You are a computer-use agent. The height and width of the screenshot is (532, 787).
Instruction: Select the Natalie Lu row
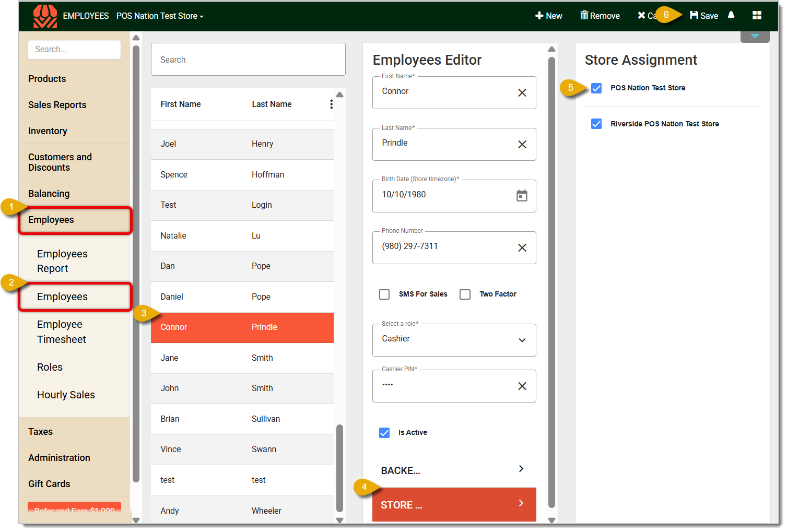[242, 236]
